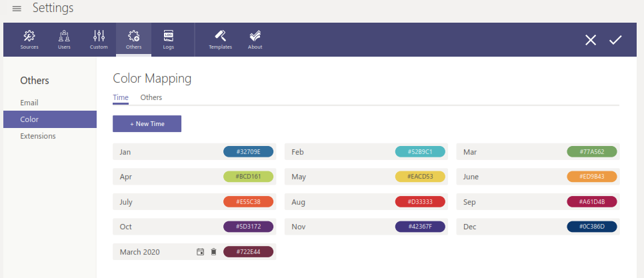Click the Jan color swatch #32709E
Image resolution: width=644 pixels, height=278 pixels.
[248, 152]
